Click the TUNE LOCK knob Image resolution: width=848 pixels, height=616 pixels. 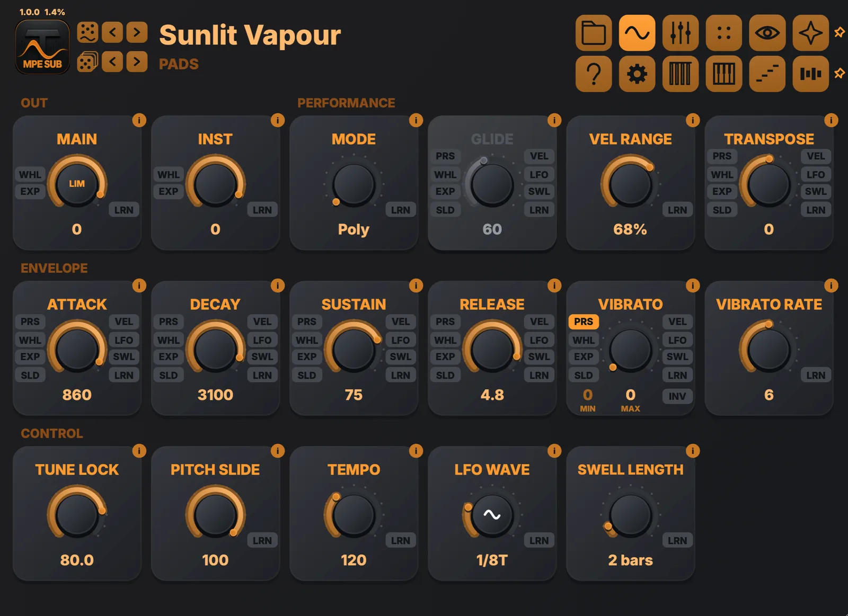(77, 515)
